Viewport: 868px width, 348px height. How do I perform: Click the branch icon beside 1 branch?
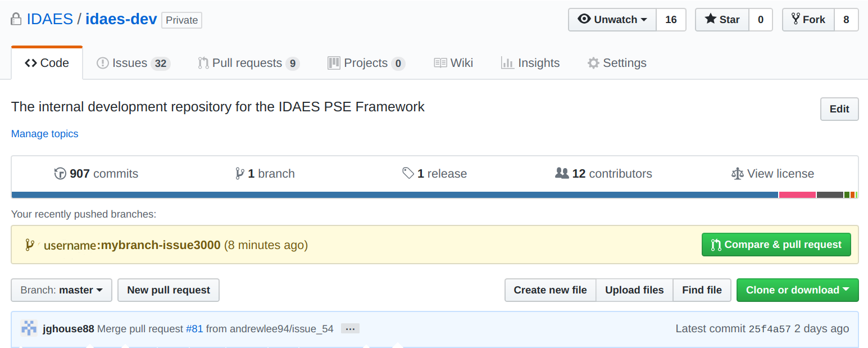pyautogui.click(x=240, y=174)
